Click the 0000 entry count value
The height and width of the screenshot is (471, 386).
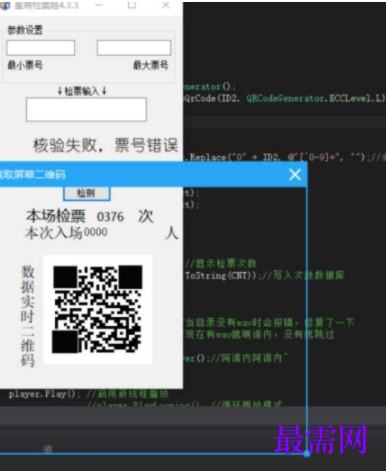(96, 232)
